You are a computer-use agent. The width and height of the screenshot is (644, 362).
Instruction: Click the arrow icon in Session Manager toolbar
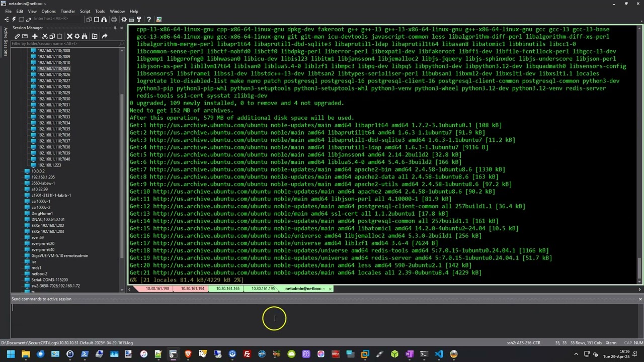105,36
